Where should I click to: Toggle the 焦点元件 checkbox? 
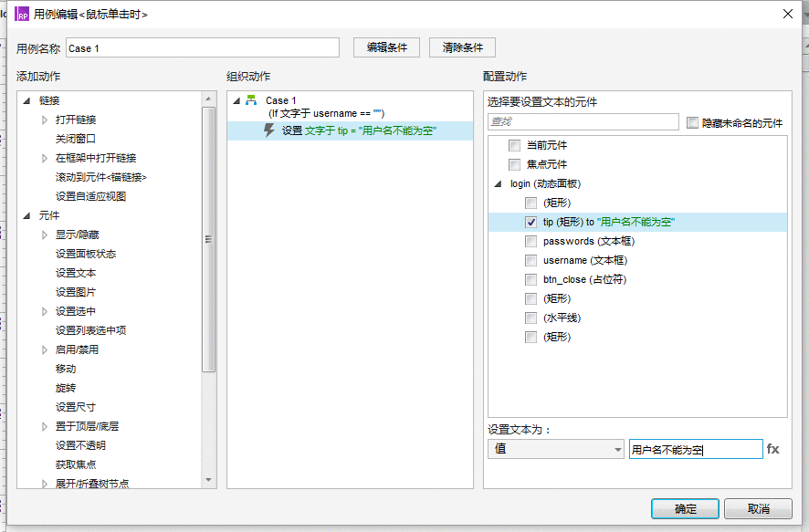pos(514,164)
